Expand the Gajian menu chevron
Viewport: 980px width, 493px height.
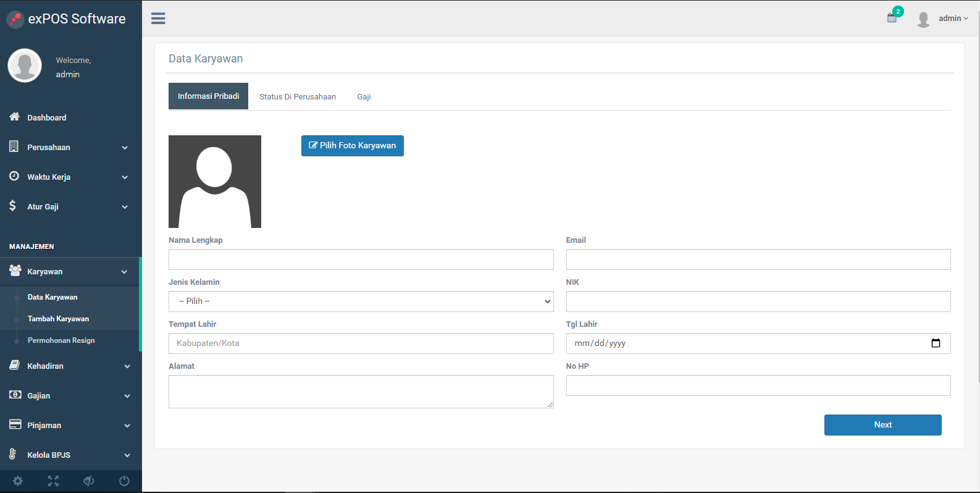(x=127, y=396)
